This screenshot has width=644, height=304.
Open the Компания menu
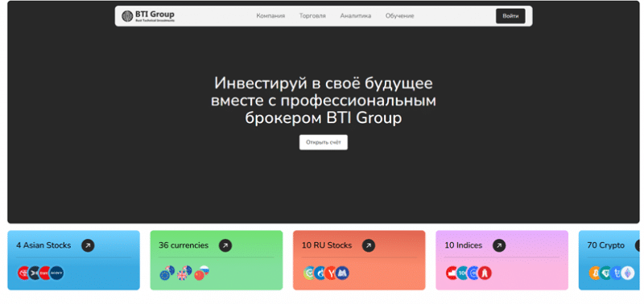click(x=270, y=16)
